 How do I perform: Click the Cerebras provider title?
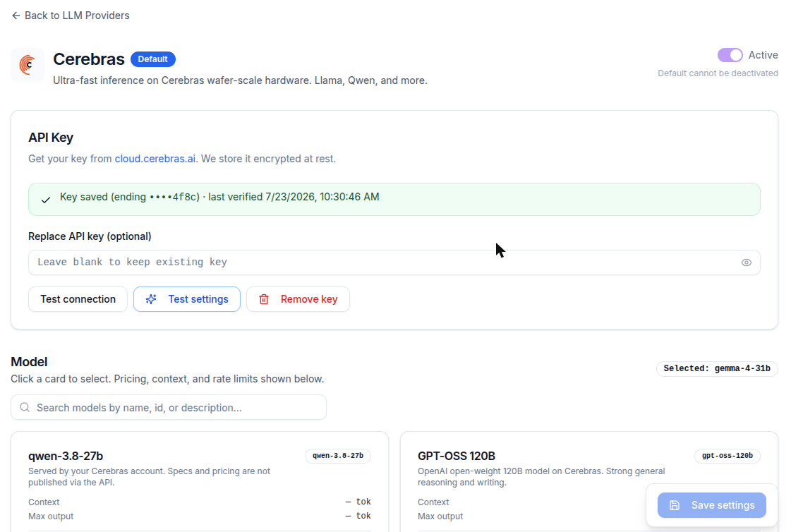pyautogui.click(x=89, y=59)
